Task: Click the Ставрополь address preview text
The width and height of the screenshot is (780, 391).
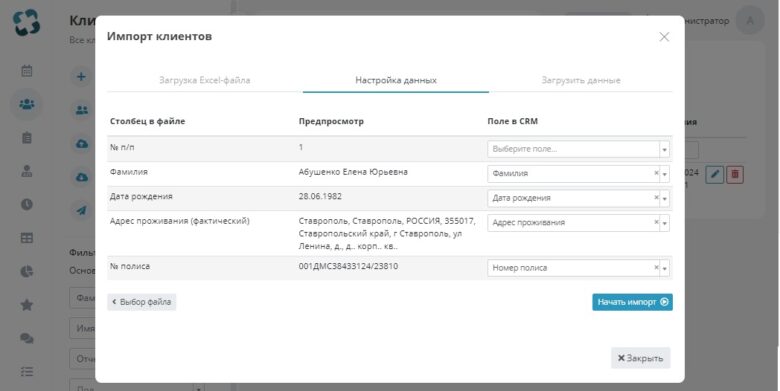Action: point(387,233)
